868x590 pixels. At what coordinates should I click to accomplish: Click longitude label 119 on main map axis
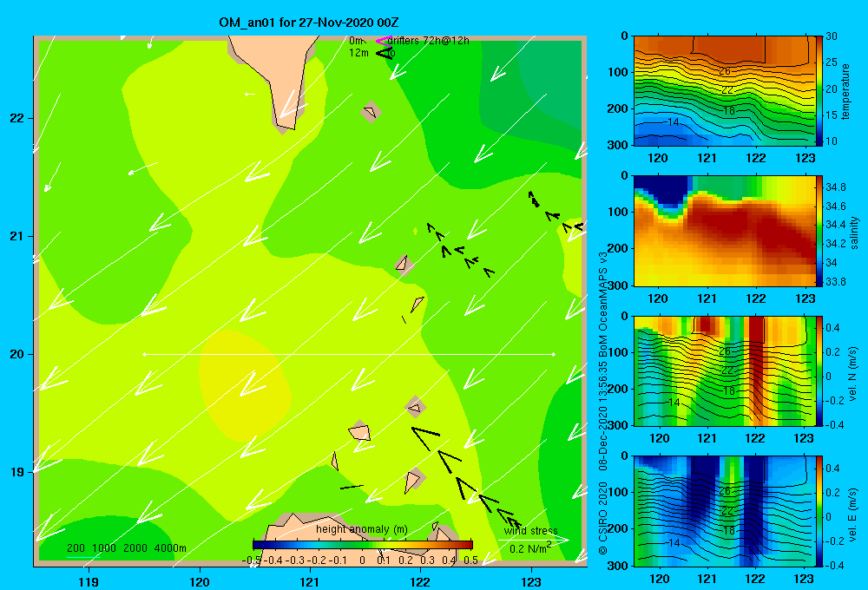[x=89, y=581]
